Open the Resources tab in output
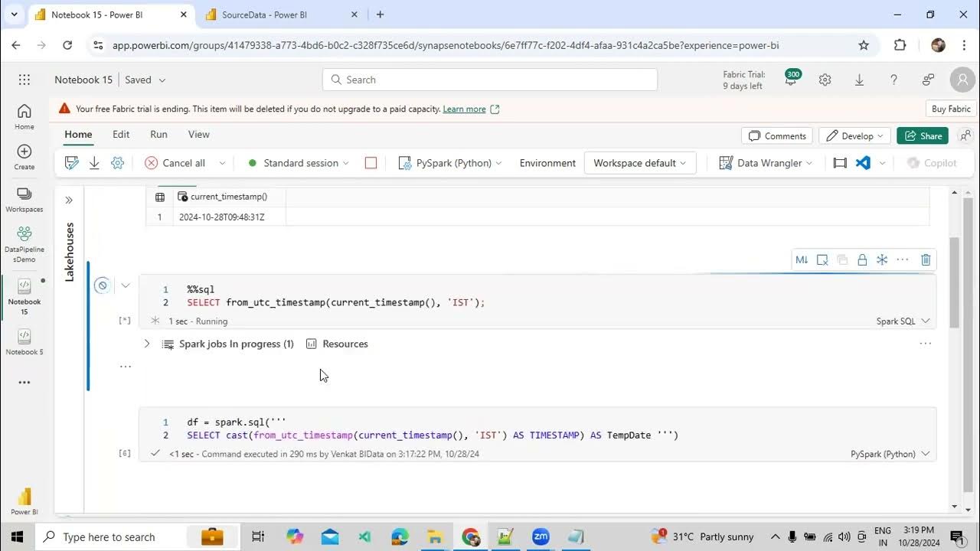 tap(337, 344)
